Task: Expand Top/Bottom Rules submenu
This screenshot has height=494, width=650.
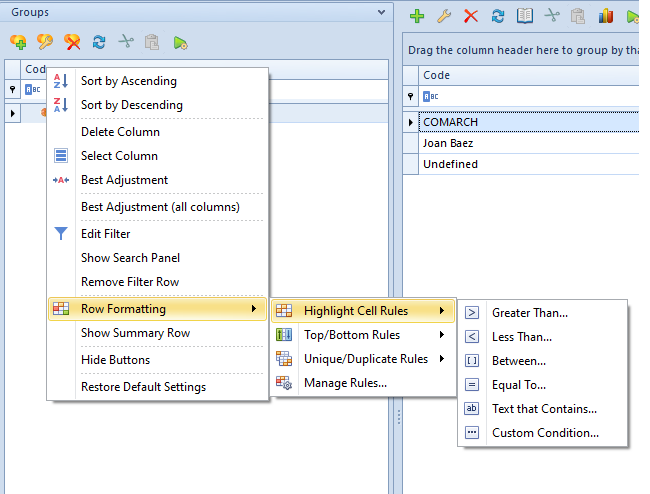Action: (x=363, y=335)
